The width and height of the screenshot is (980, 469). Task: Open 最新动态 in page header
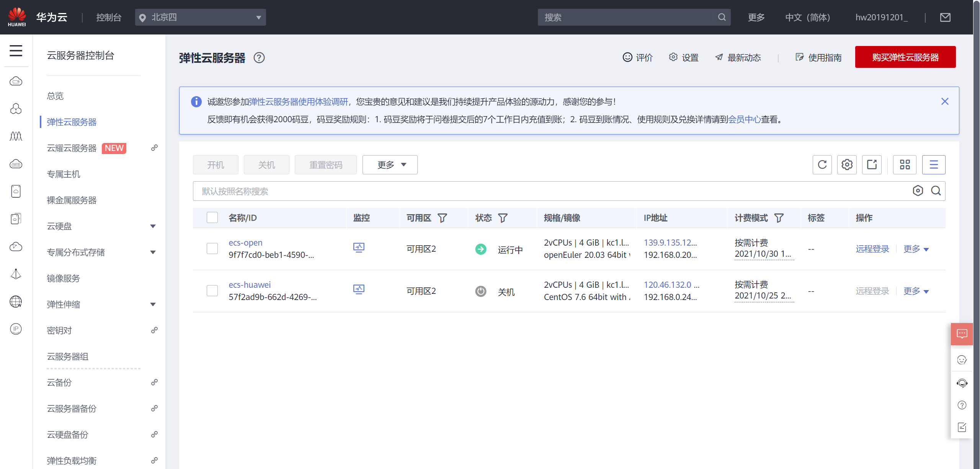(x=738, y=57)
